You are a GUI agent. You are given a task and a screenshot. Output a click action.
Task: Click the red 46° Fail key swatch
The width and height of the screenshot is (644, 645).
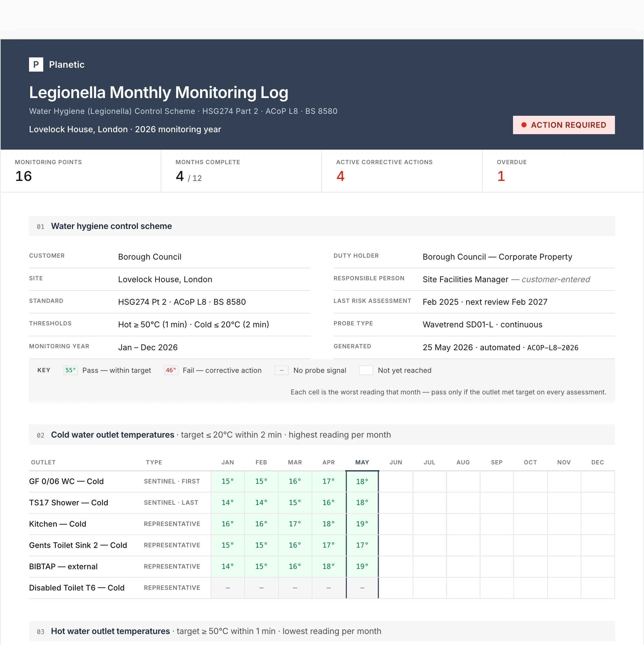pos(171,370)
